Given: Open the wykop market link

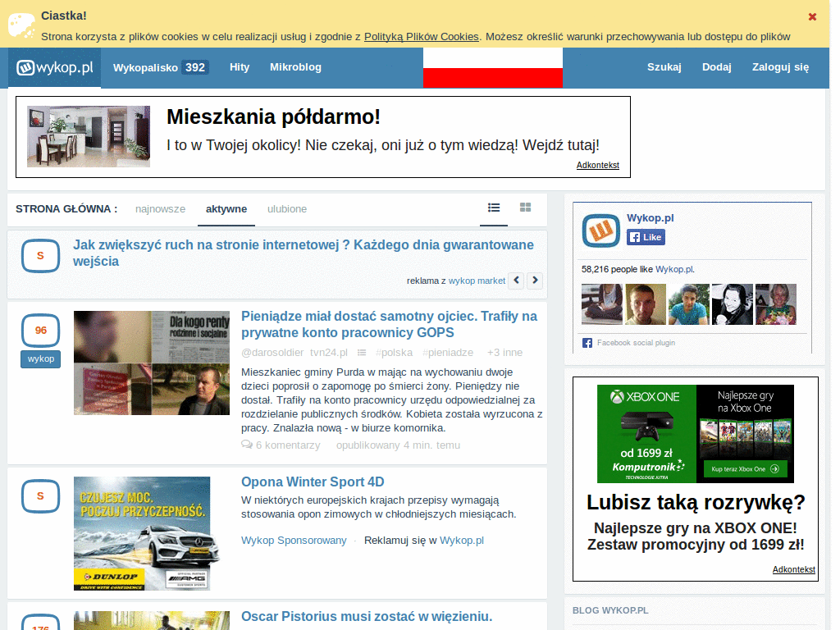Looking at the screenshot, I should click(477, 281).
